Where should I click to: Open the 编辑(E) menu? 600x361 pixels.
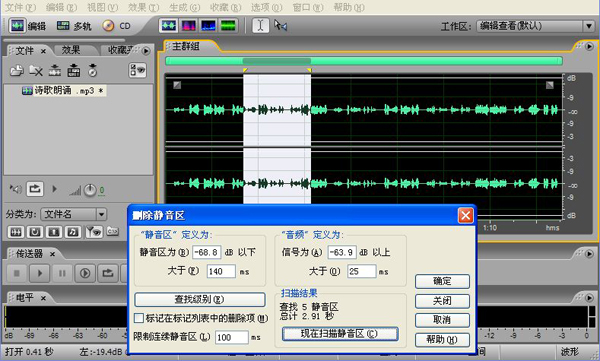pyautogui.click(x=61, y=7)
